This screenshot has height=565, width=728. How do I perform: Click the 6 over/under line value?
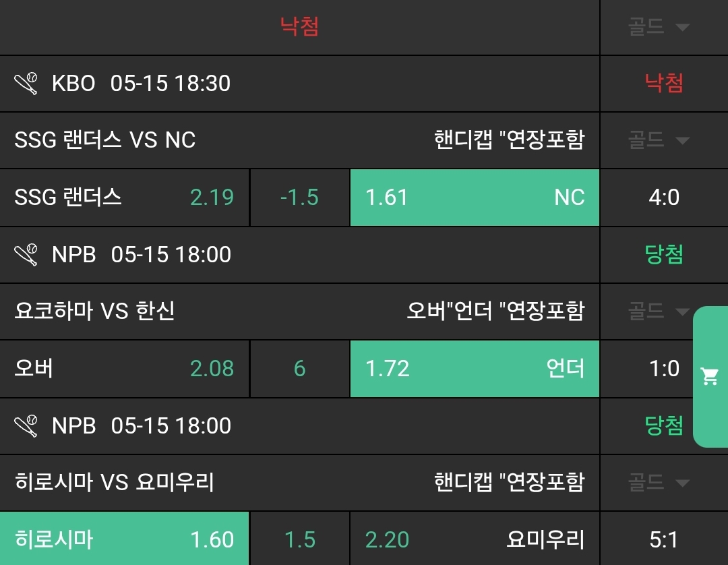tap(299, 369)
